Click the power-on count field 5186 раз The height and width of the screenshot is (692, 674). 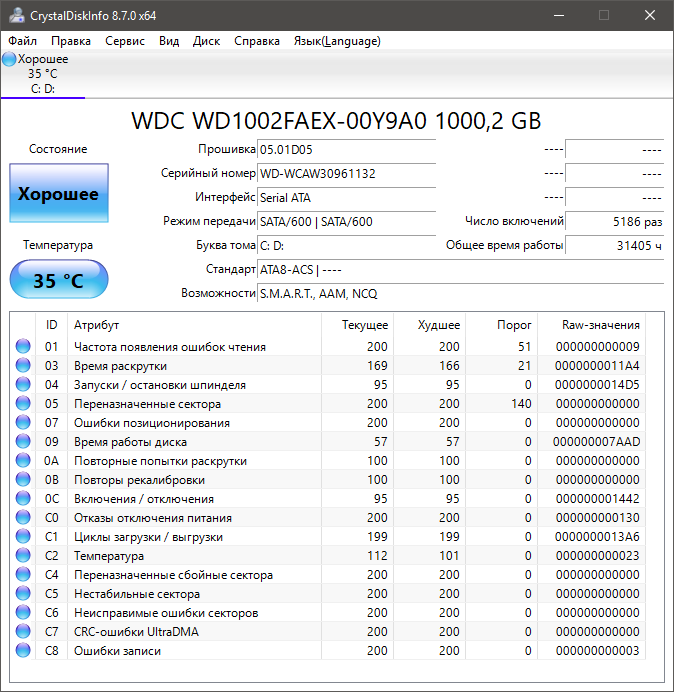tap(614, 221)
